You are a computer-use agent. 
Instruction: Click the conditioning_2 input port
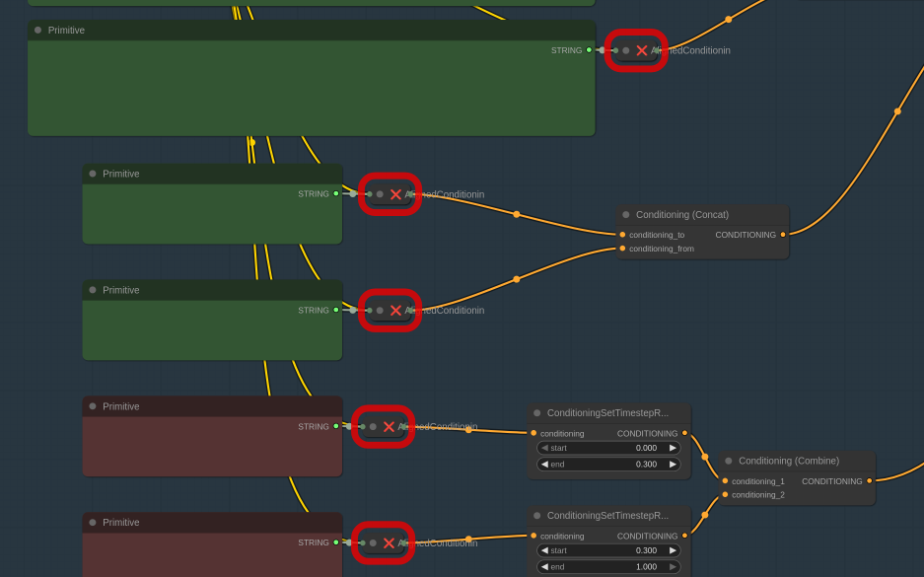click(725, 494)
